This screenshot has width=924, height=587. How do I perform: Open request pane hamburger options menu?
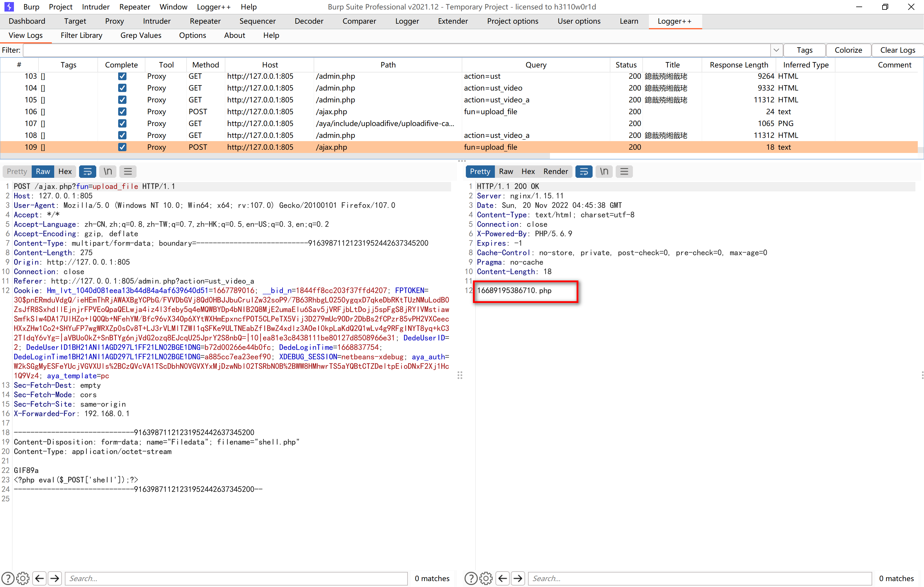click(x=128, y=171)
